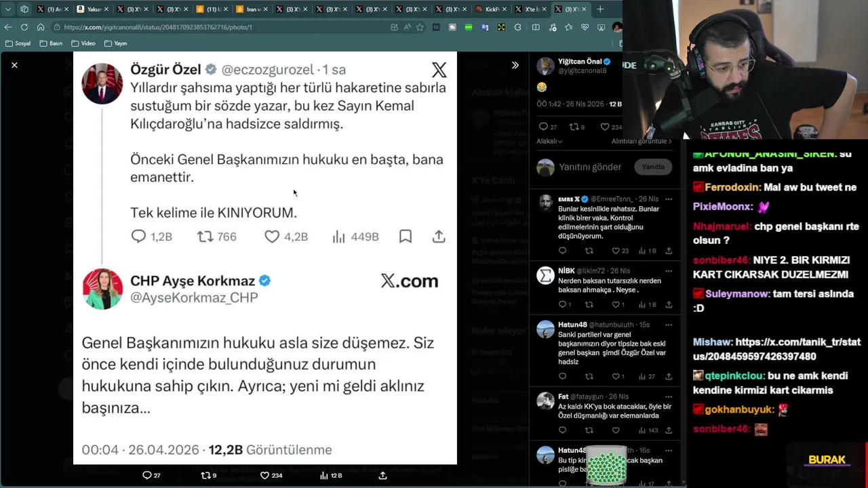Click the repost icon under the photo showing 9

tap(205, 475)
